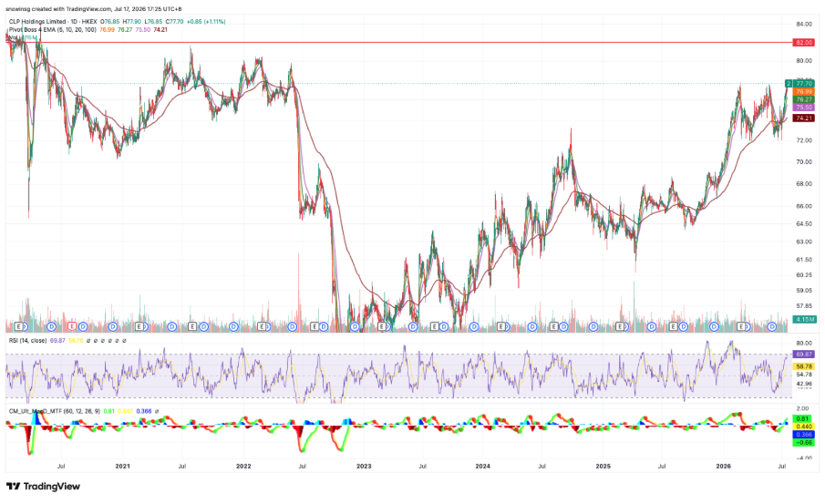Click the orange 76.99 EMA axis label
Viewport: 825px width, 504px height.
[803, 91]
